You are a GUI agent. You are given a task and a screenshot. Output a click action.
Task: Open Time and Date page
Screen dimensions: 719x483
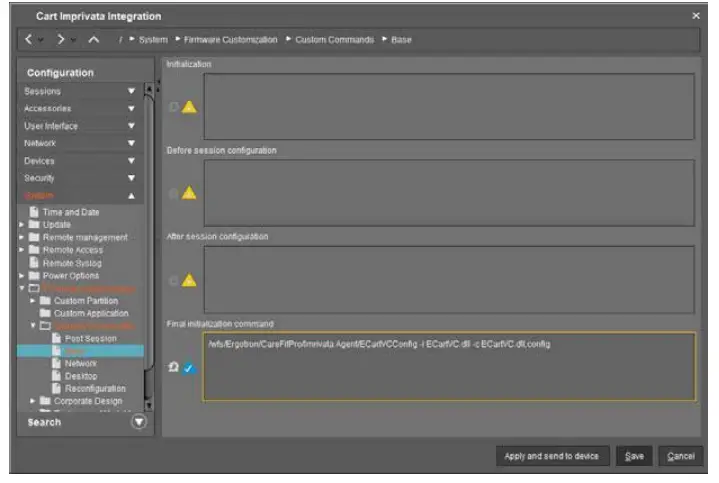pos(71,212)
